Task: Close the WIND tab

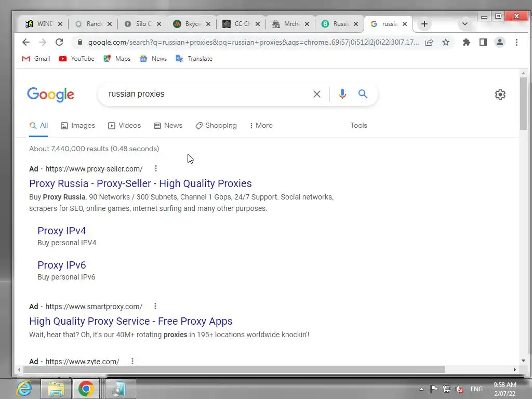Action: [60, 24]
